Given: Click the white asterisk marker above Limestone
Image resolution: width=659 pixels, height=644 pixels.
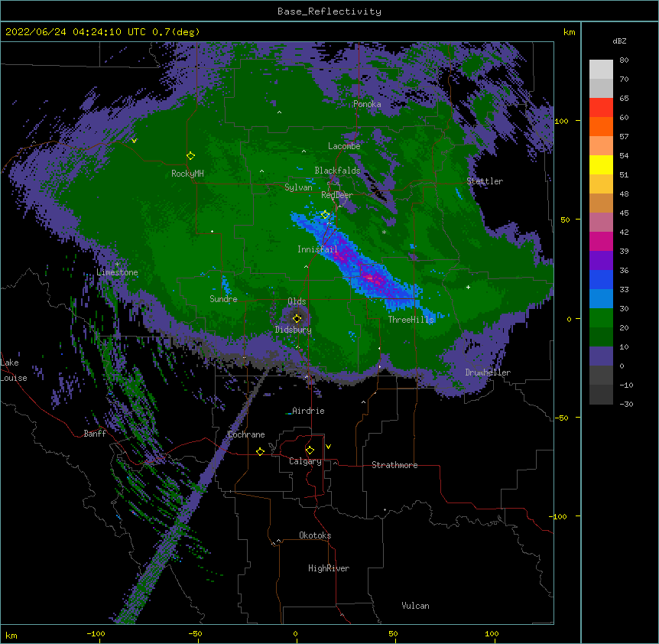Looking at the screenshot, I should pyautogui.click(x=117, y=265).
